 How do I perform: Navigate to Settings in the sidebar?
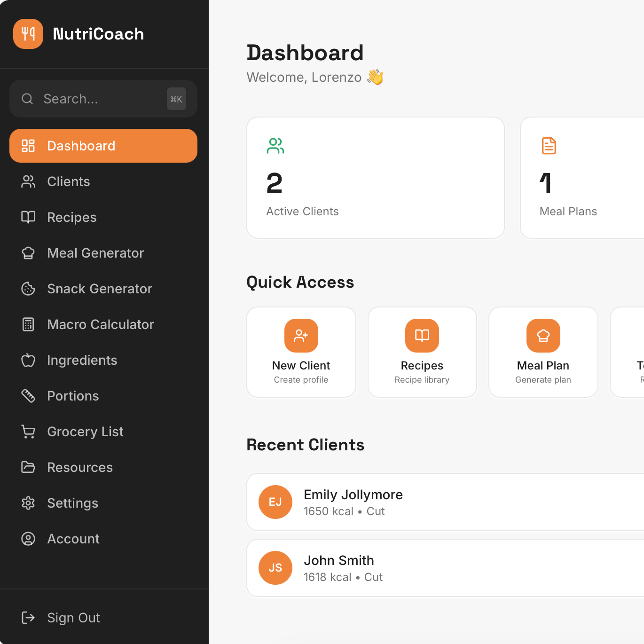point(72,503)
